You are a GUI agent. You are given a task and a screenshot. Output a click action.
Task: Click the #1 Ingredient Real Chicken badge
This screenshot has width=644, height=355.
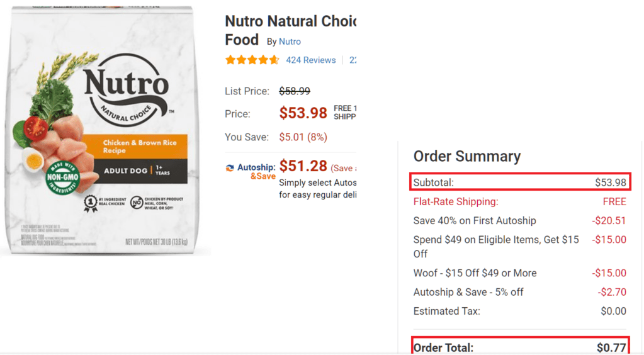click(94, 203)
